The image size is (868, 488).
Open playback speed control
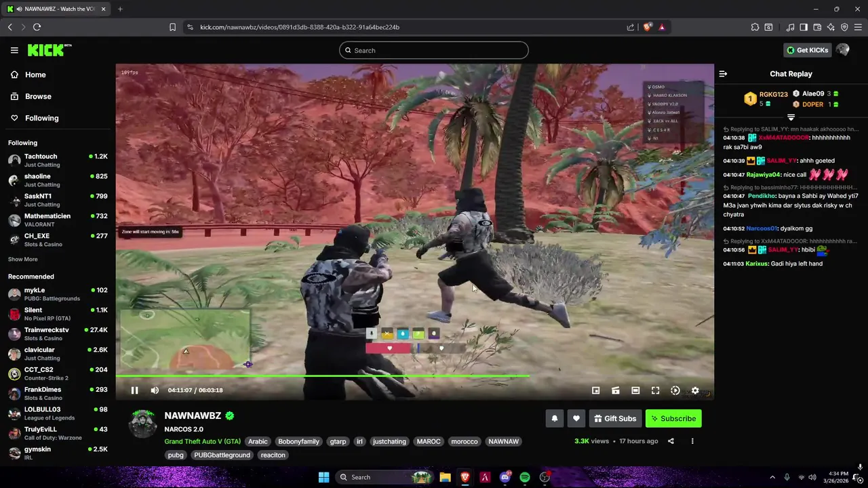(x=675, y=390)
